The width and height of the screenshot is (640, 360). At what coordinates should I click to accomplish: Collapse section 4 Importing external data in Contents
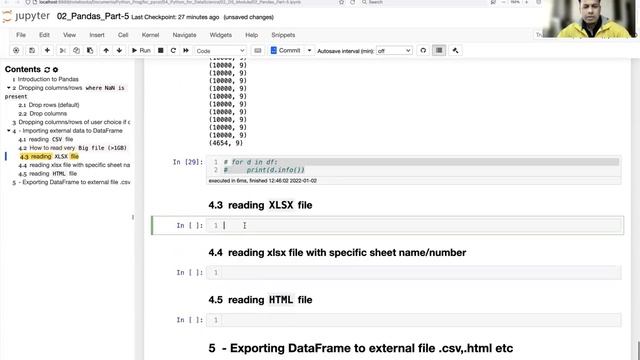[9, 131]
